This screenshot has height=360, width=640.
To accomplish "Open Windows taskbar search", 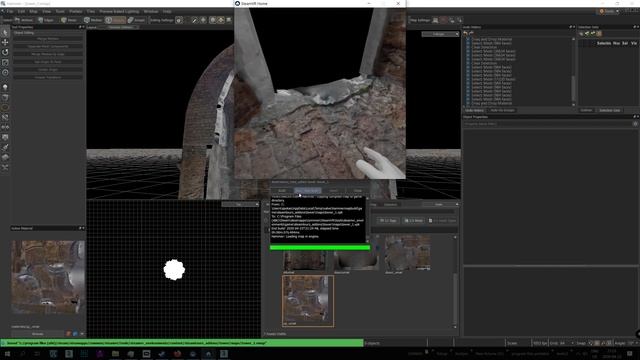I will [22, 353].
